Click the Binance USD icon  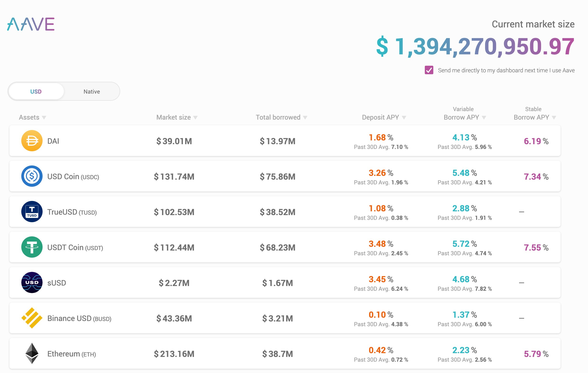tap(32, 318)
